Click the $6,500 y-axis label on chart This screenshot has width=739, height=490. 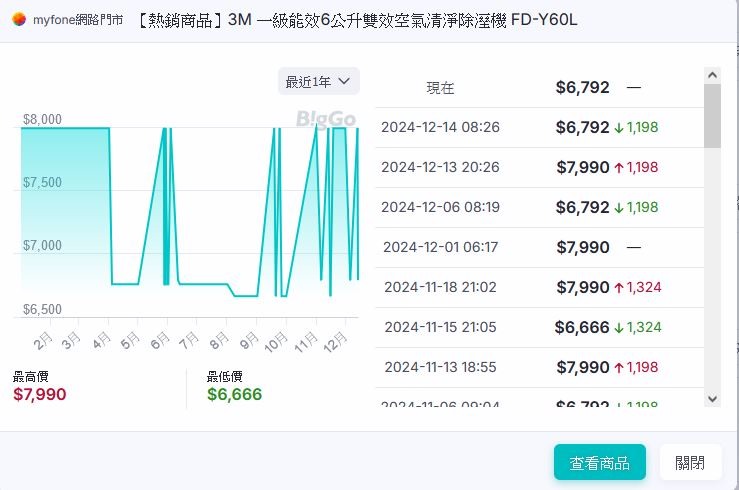pyautogui.click(x=42, y=310)
